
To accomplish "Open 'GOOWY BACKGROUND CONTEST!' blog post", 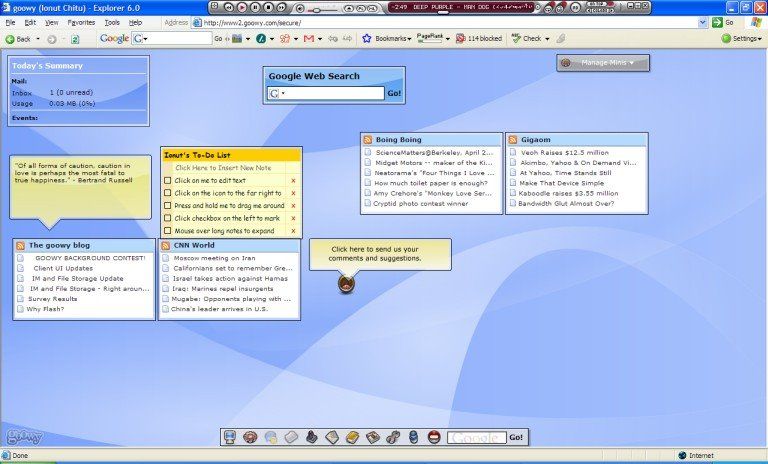I will pos(90,258).
